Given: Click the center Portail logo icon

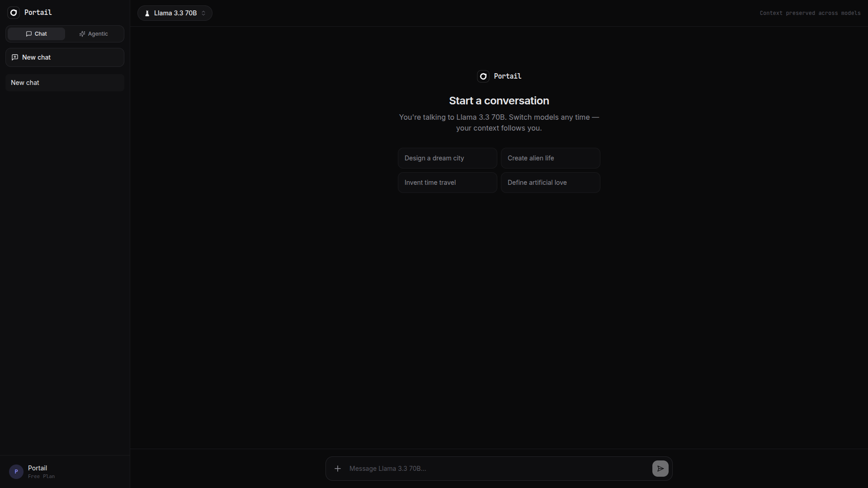Looking at the screenshot, I should (x=483, y=76).
